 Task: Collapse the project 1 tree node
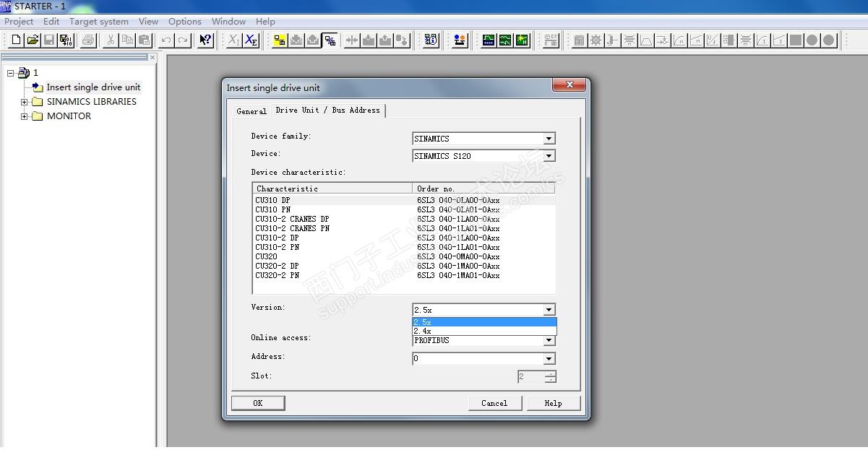point(11,73)
